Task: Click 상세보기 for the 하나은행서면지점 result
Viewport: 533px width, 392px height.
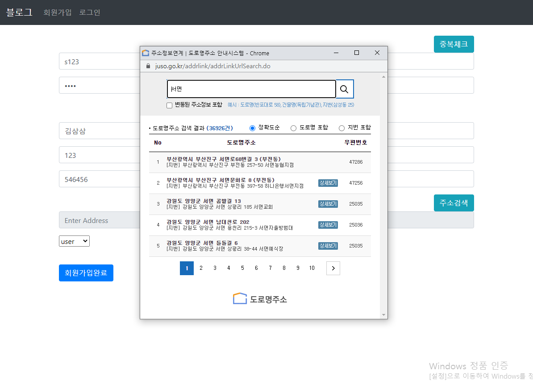Action: point(328,183)
